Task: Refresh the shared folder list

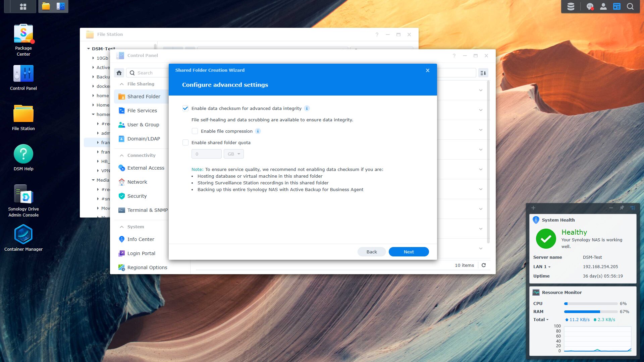Action: [x=484, y=265]
